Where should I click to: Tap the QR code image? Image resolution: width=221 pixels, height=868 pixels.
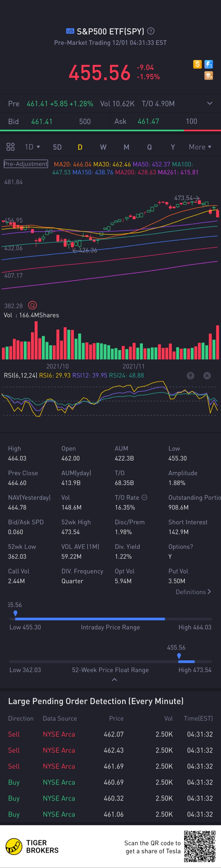(x=200, y=846)
